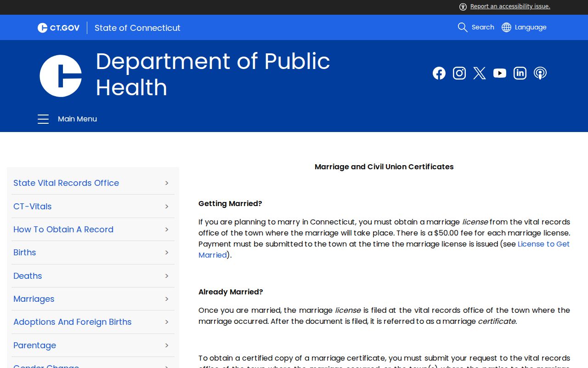Image resolution: width=588 pixels, height=368 pixels.
Task: Open the LinkedIn icon
Action: [x=520, y=73]
